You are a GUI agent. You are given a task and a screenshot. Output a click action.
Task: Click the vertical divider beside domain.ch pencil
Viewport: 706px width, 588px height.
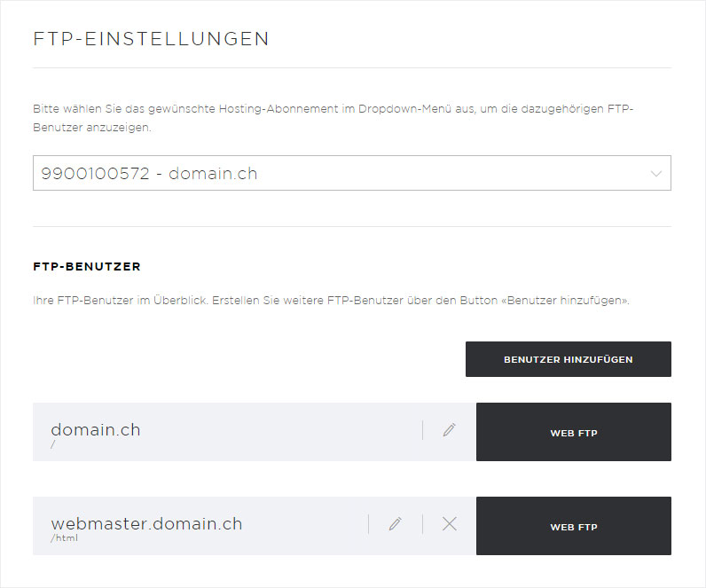[422, 430]
